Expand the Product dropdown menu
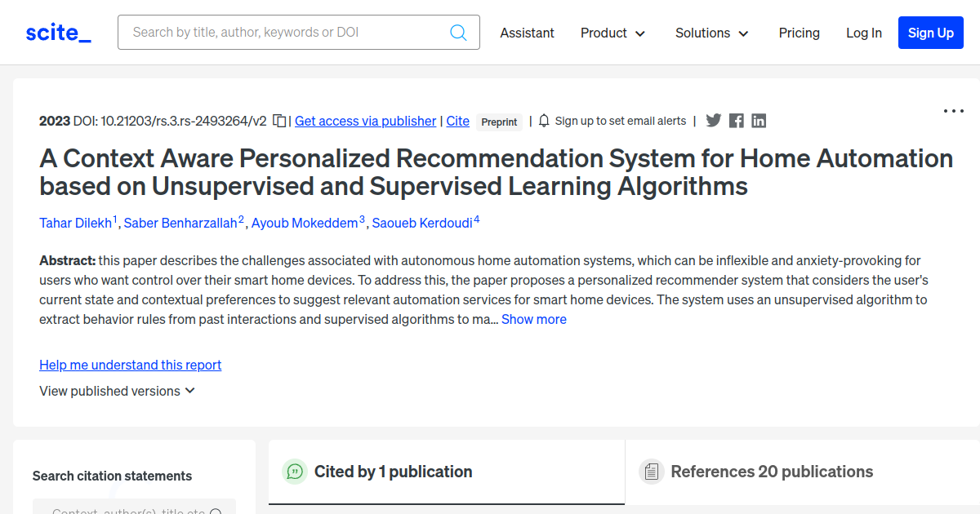The width and height of the screenshot is (980, 514). coord(613,33)
